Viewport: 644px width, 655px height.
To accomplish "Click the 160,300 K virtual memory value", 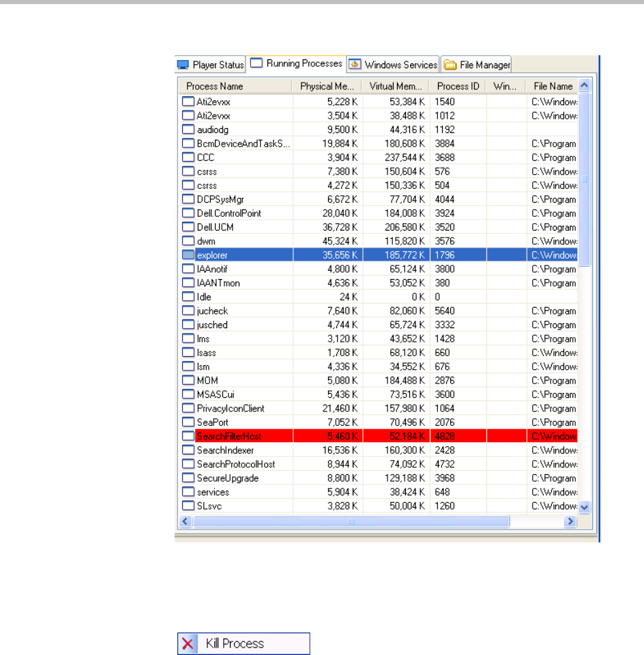I will pos(405,450).
